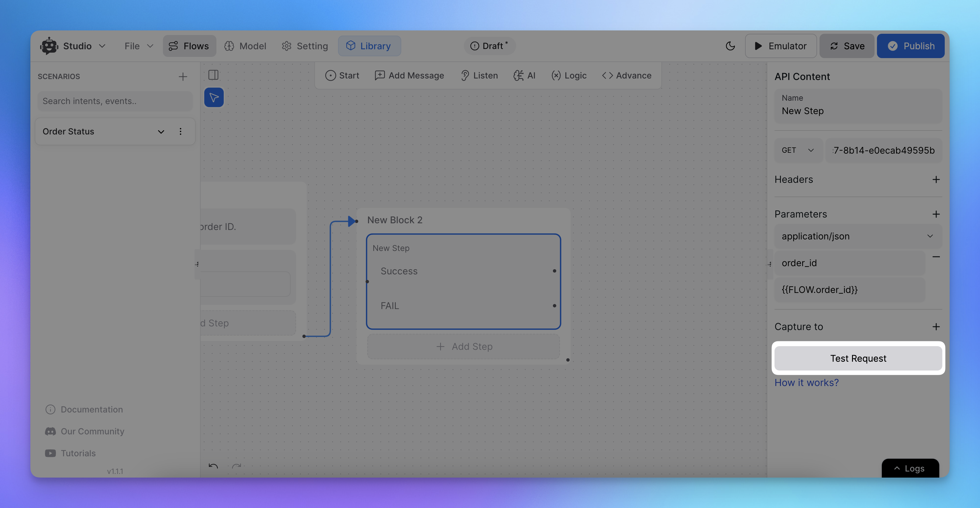Click the Test Request button
The width and height of the screenshot is (980, 508).
tap(858, 358)
